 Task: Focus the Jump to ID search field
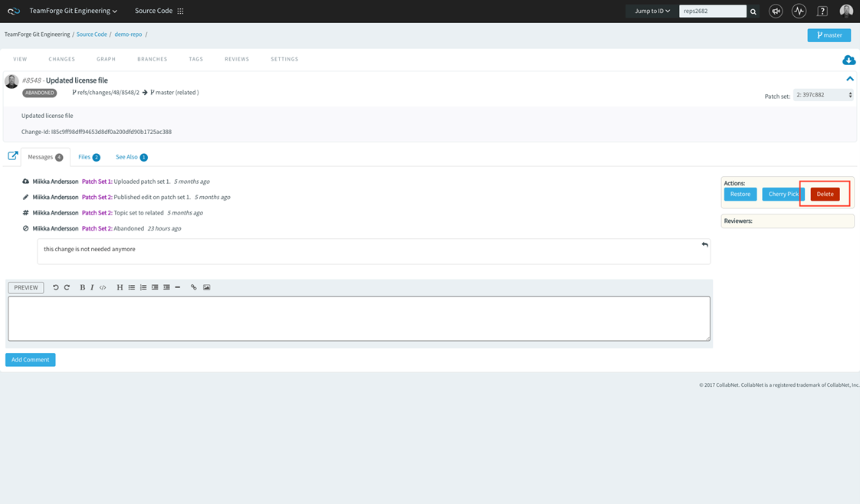click(x=713, y=11)
